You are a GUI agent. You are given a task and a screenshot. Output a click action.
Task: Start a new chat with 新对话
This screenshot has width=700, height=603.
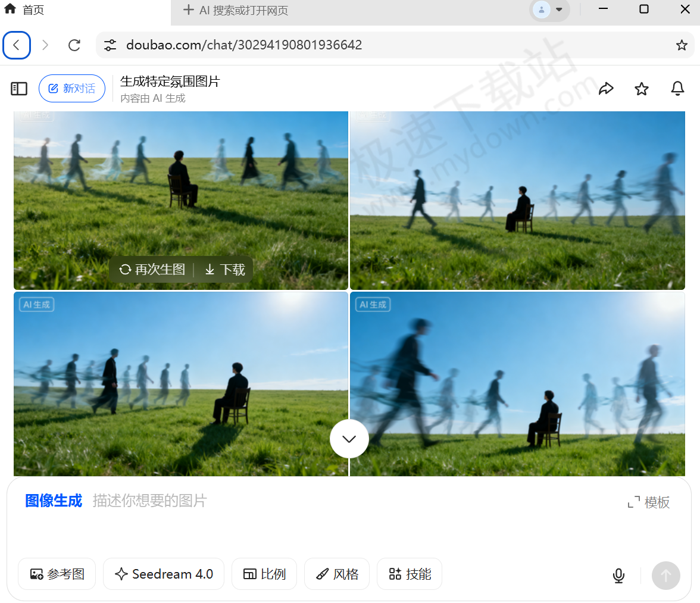(72, 89)
